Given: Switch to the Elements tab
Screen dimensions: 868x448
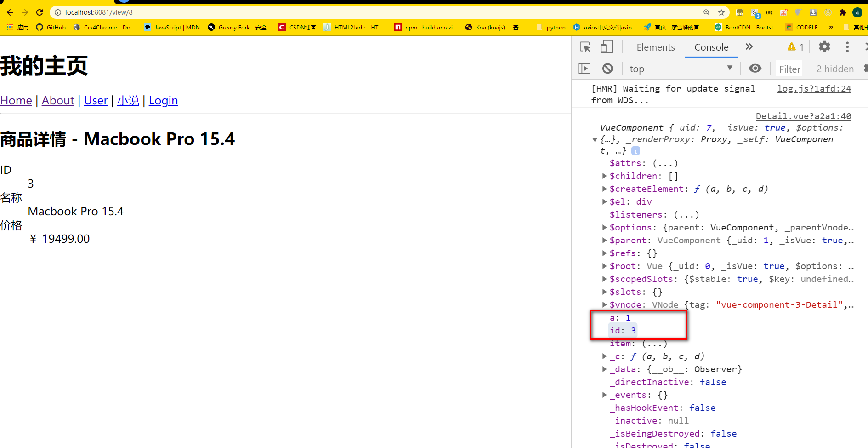Looking at the screenshot, I should [x=656, y=47].
